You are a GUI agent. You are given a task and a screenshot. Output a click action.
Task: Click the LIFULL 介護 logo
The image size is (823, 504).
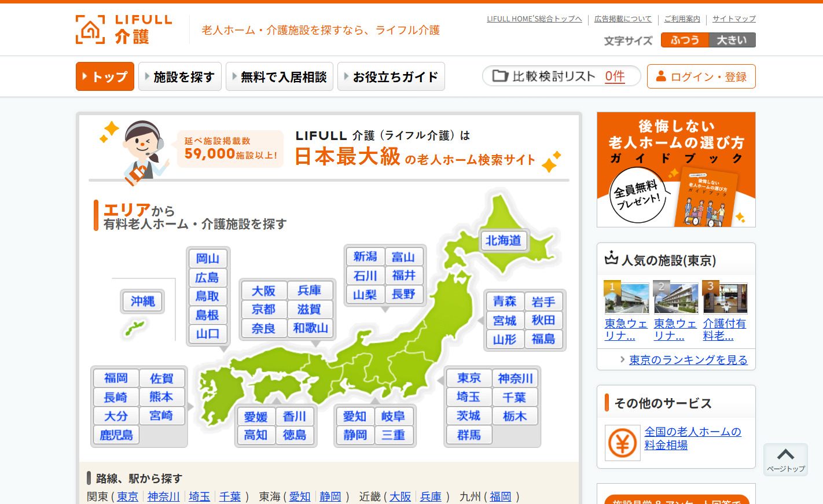click(124, 30)
